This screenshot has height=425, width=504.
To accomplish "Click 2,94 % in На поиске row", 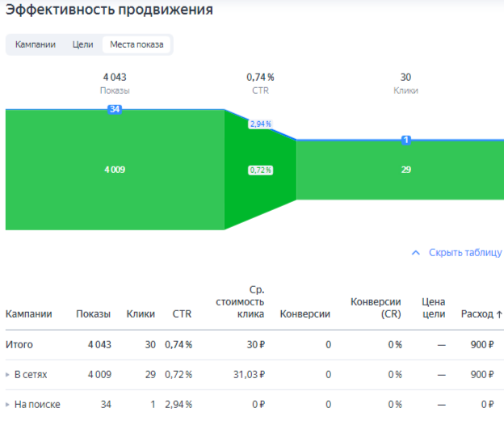I will [178, 405].
